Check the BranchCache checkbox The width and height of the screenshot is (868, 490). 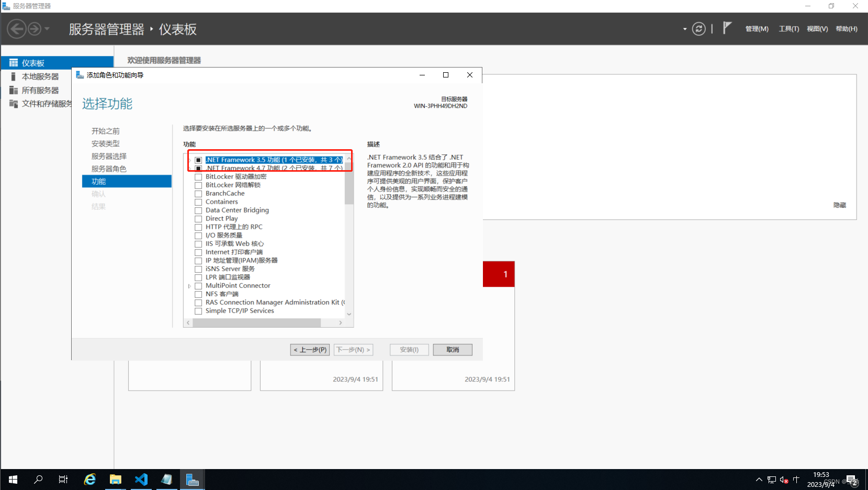(x=198, y=194)
